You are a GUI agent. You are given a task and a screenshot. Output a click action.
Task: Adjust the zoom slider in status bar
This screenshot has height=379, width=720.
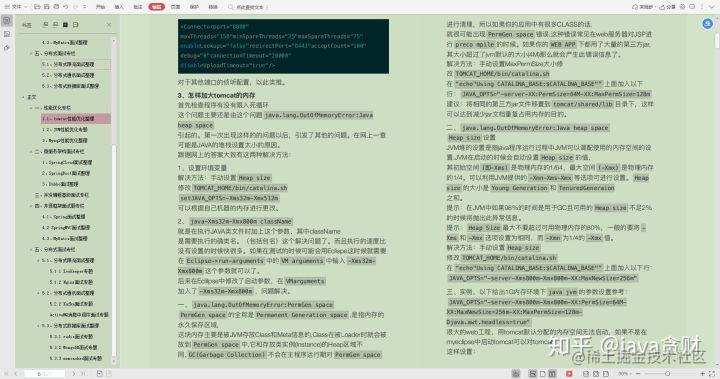click(x=667, y=374)
